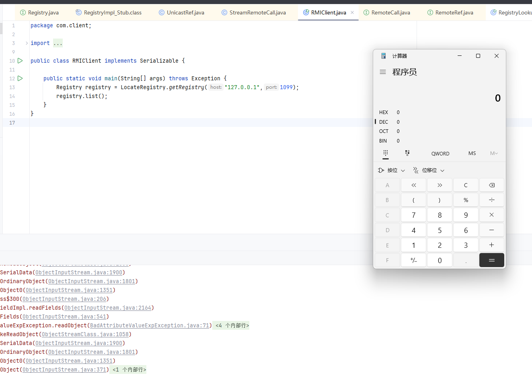Viewport: 532px width, 392px height.
Task: Click digit 5 on calculator keypad
Action: tap(440, 230)
